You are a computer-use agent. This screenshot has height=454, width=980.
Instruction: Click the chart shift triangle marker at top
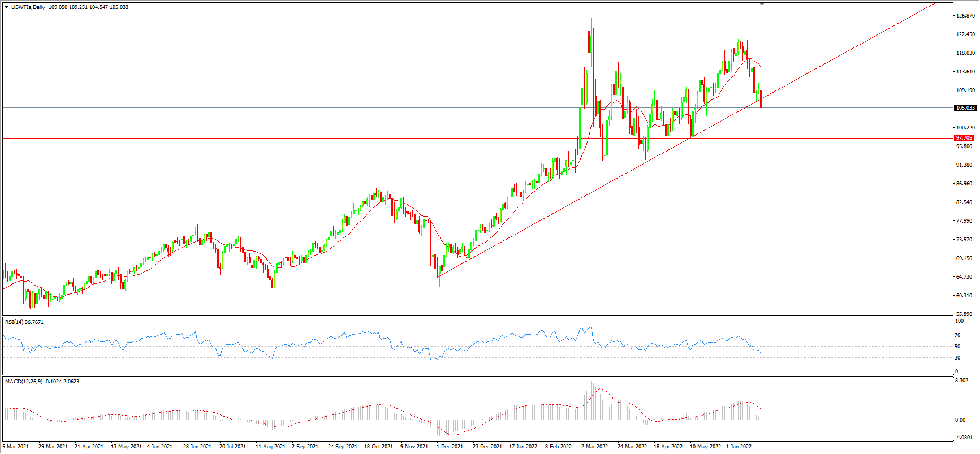[x=762, y=4]
